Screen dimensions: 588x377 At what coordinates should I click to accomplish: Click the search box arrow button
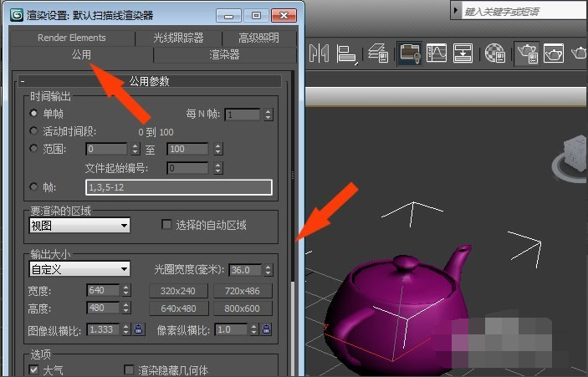coord(456,11)
